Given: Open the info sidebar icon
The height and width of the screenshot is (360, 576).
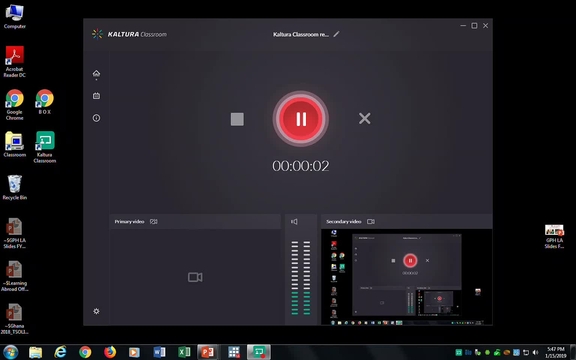Looking at the screenshot, I should [x=96, y=118].
